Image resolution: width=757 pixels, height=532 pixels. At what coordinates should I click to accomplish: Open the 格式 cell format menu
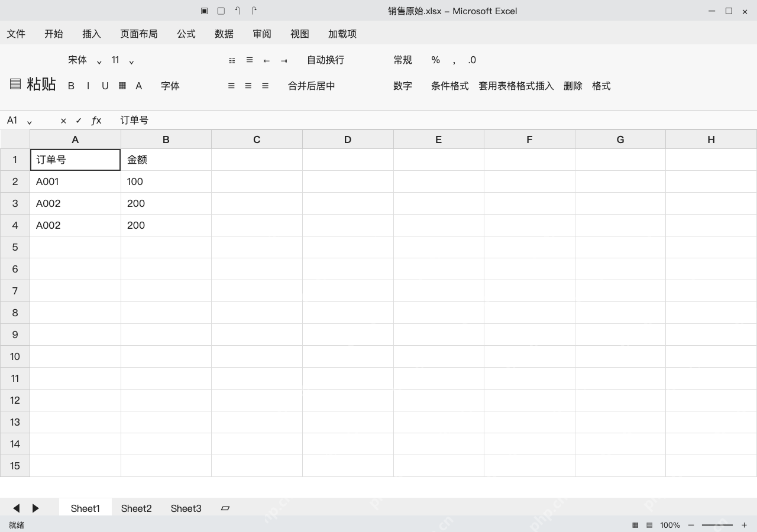click(601, 86)
